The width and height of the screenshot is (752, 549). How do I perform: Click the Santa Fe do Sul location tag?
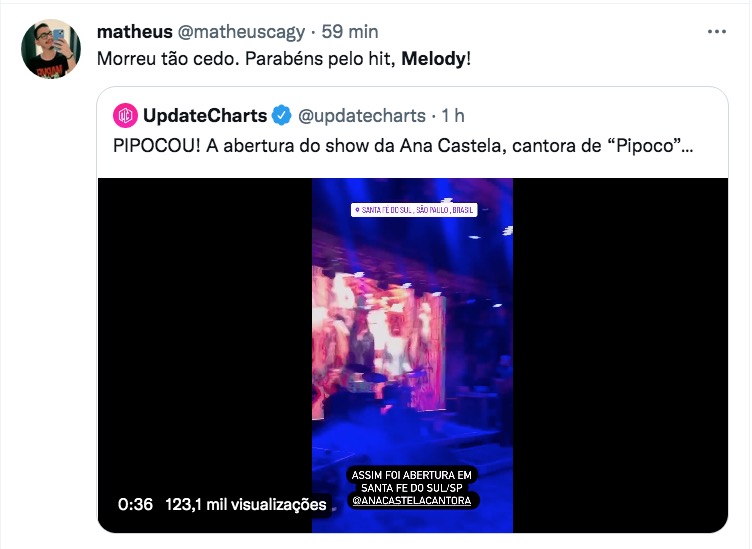click(x=417, y=210)
